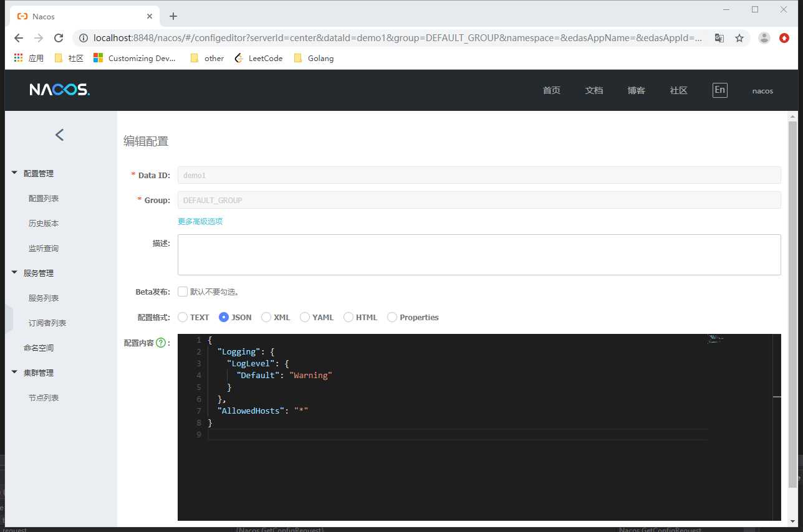Bookmark this page with star icon
Screen dimensions: 803x532
739,38
